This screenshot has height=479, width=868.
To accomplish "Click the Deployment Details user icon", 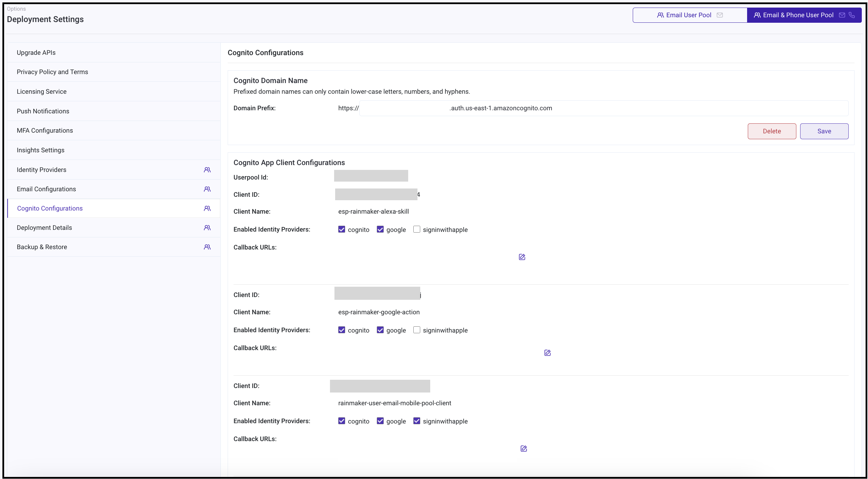I will point(207,228).
